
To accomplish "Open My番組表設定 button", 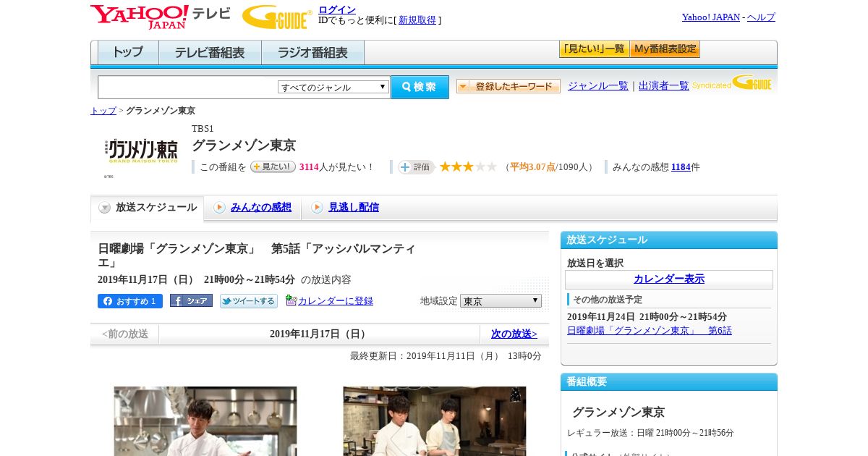I will (x=665, y=49).
